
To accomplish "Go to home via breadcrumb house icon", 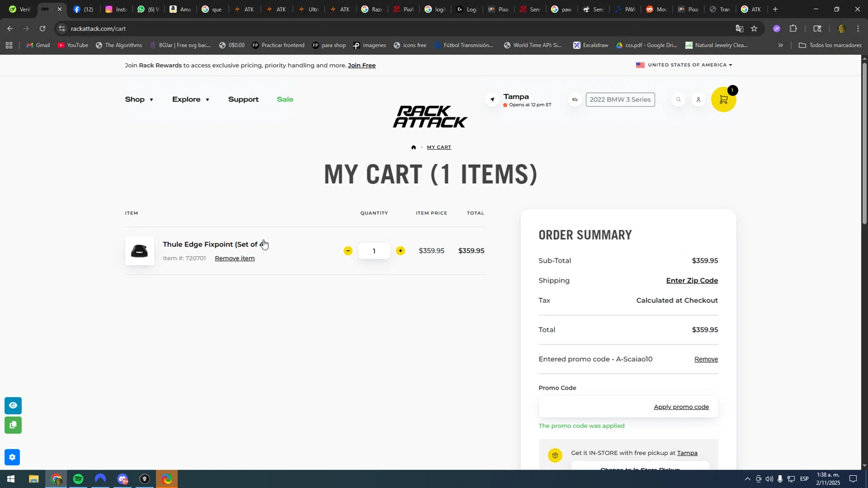I will (413, 147).
